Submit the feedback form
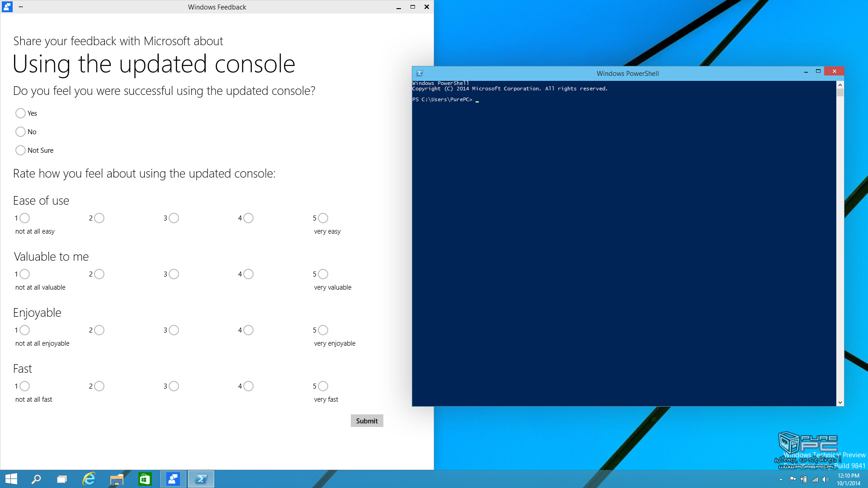The image size is (868, 488). pos(367,421)
